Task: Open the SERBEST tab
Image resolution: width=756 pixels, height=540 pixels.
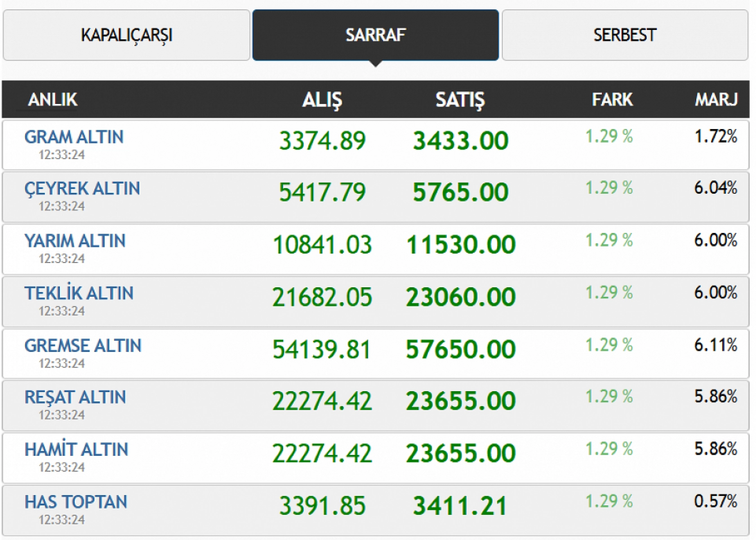Action: 625,35
